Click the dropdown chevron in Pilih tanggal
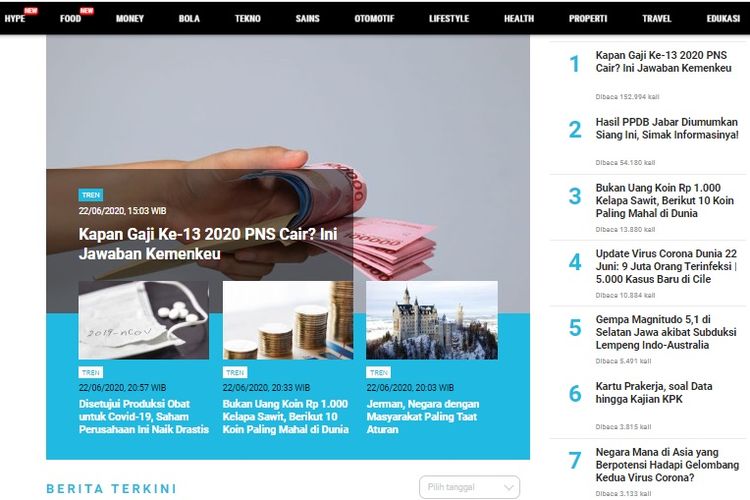Image resolution: width=750 pixels, height=500 pixels. (x=508, y=488)
